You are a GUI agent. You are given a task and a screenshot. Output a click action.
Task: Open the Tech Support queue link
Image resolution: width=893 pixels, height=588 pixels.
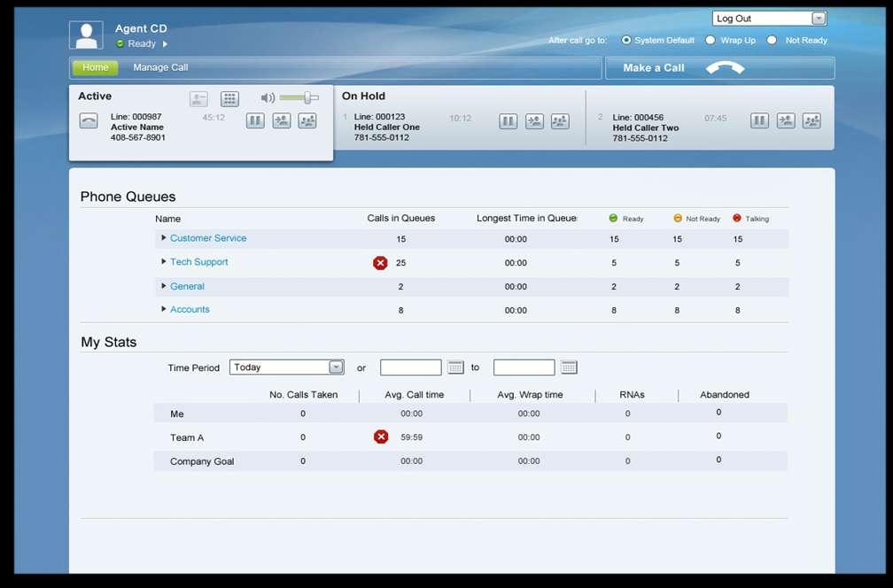(x=198, y=262)
